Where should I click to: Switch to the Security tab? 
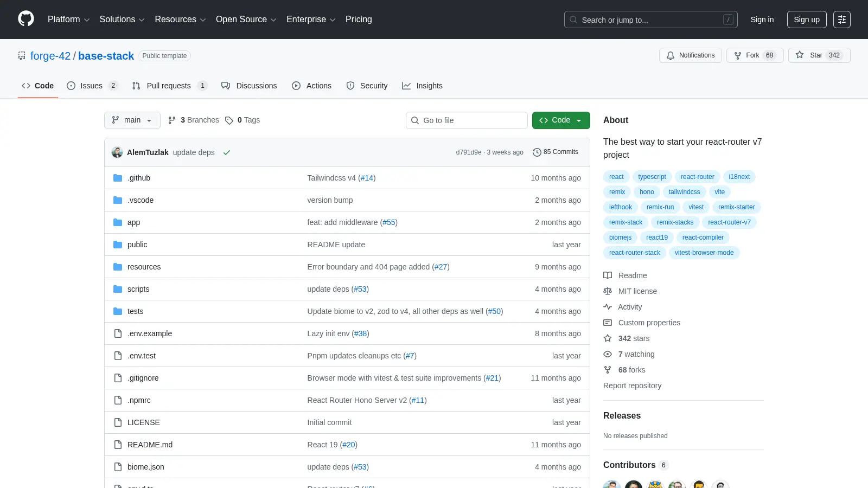point(367,86)
